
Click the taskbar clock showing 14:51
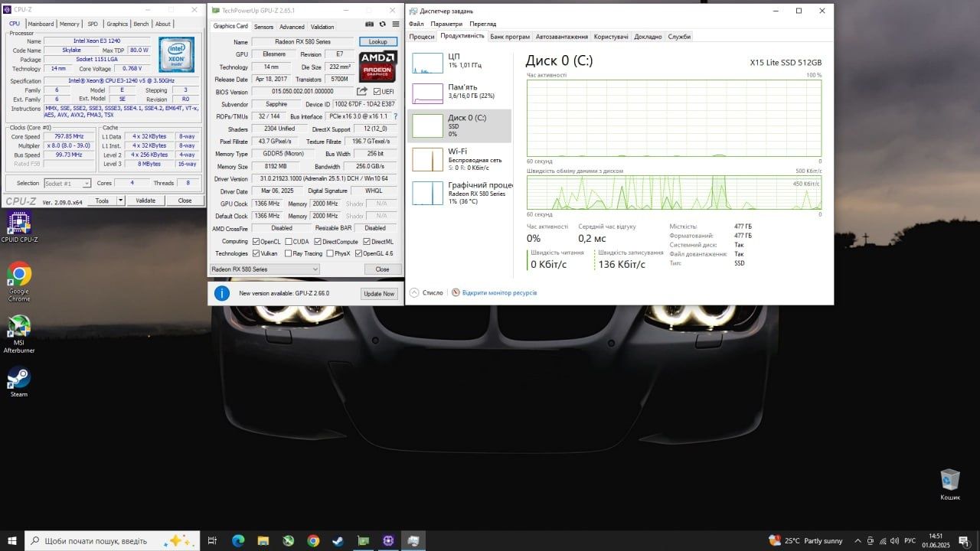coord(936,541)
